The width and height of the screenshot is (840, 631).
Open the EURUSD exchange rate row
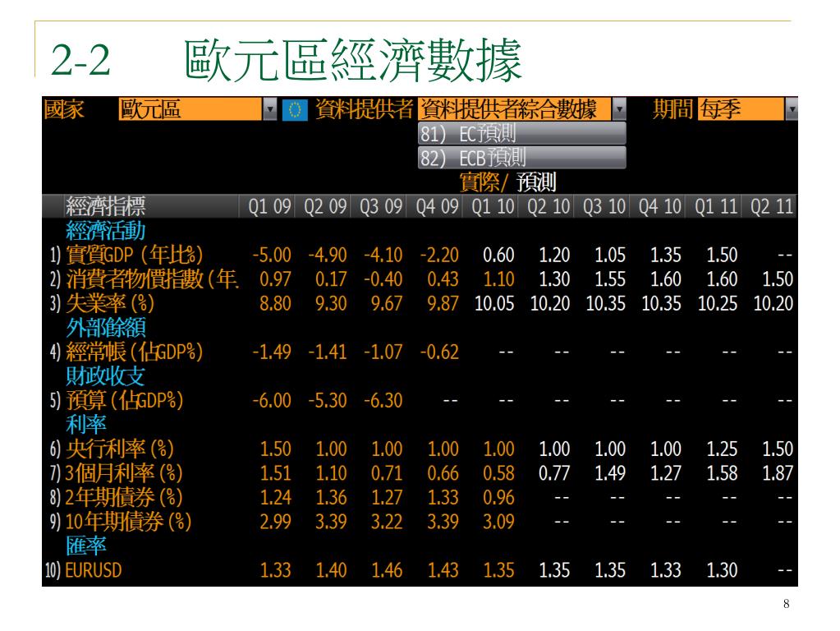pos(420,570)
